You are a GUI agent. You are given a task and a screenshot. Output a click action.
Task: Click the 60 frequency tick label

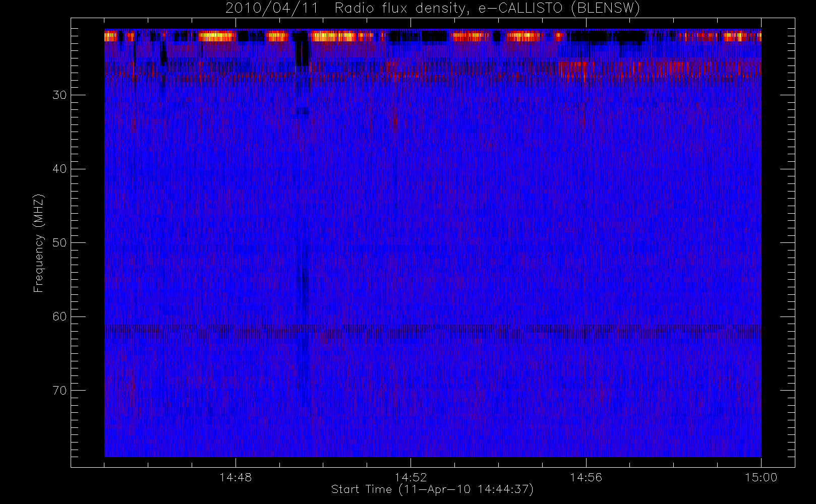pos(60,317)
